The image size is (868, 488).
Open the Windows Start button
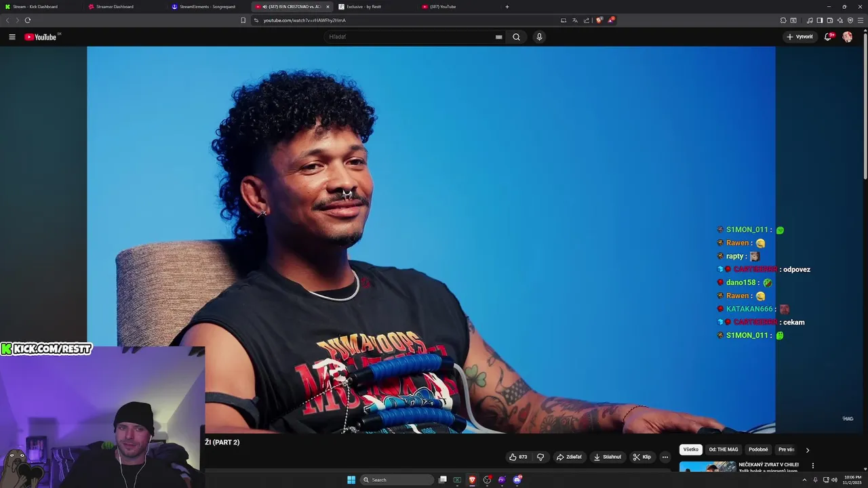[x=351, y=480]
